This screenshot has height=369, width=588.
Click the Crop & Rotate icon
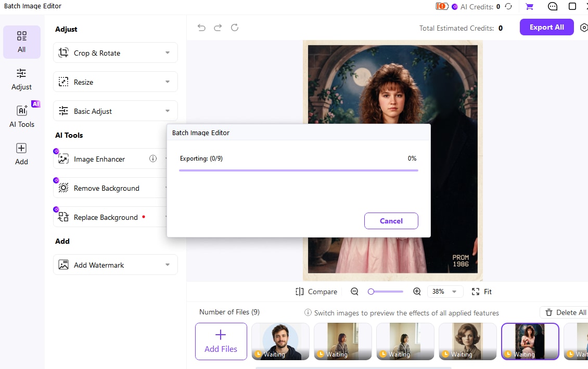tap(63, 53)
